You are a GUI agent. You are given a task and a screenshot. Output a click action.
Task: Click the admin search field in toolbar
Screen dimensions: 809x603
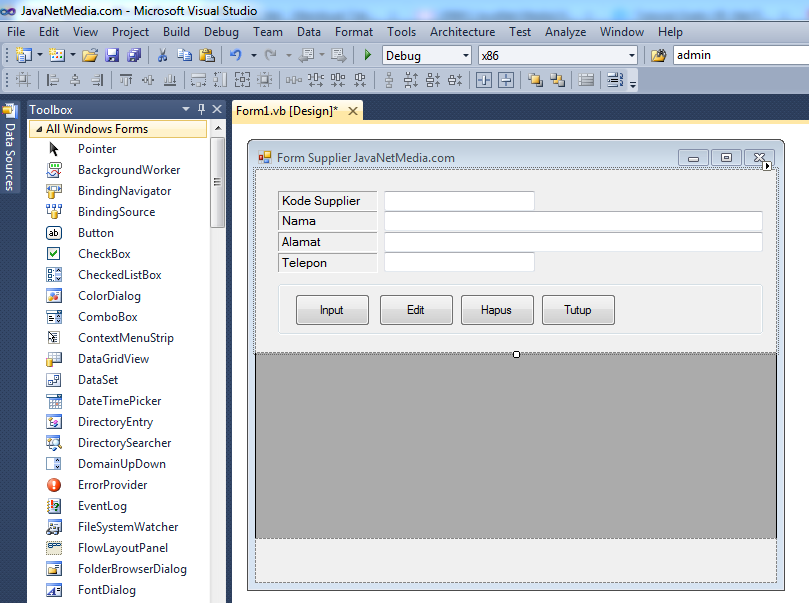pos(740,55)
